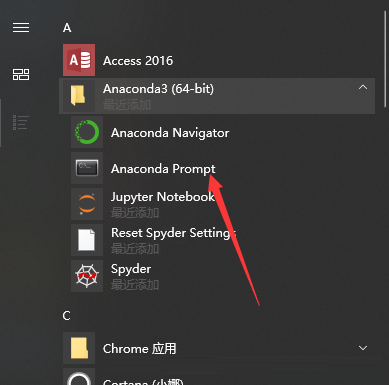Image resolution: width=389 pixels, height=385 pixels.
Task: Click the green Anaconda Navigator ring icon
Action: [87, 132]
